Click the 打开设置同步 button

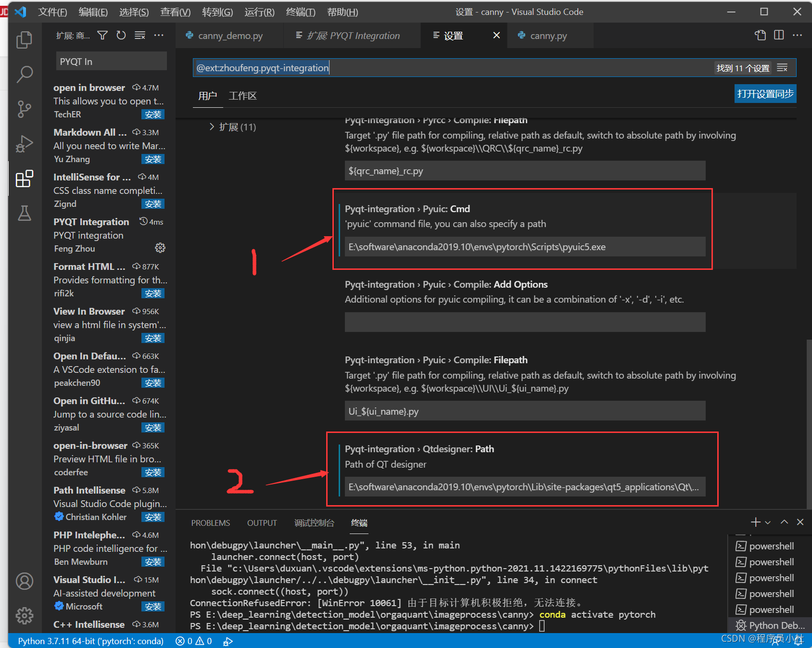pos(765,94)
